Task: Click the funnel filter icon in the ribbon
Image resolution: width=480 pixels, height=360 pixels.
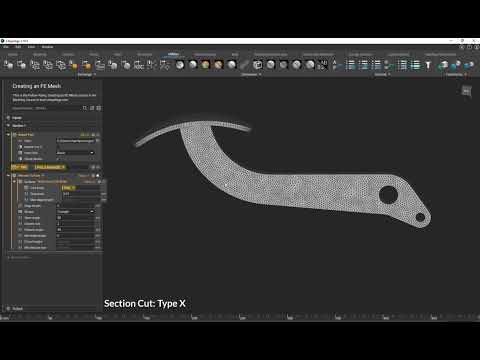Action: 428,65
